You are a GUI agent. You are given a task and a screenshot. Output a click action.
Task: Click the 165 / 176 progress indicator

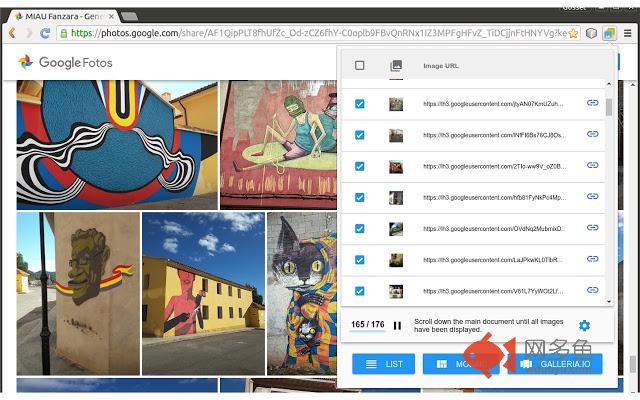368,324
